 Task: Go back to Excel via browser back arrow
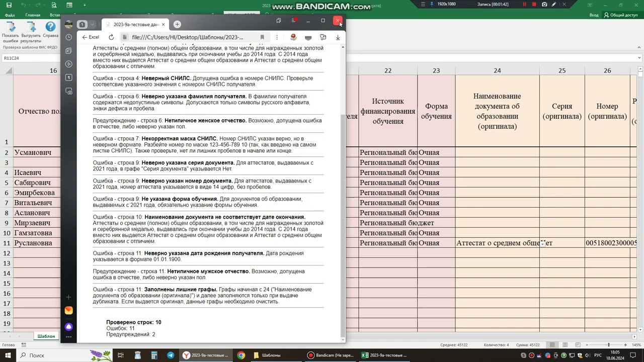[91, 37]
